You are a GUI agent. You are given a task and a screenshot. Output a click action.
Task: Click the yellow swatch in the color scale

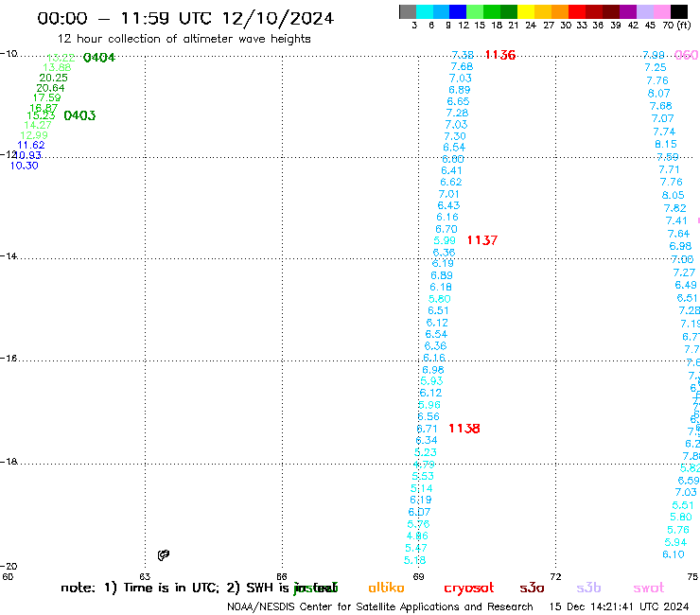pyautogui.click(x=525, y=11)
